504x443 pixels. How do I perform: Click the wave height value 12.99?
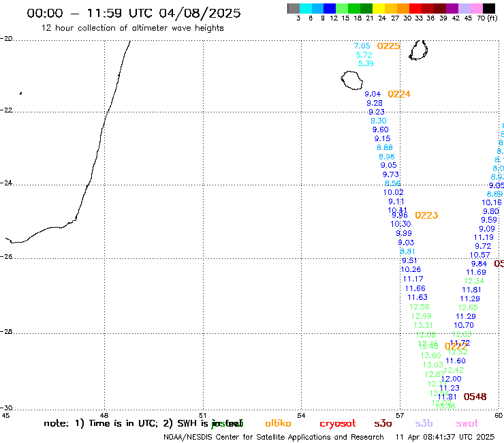(x=421, y=316)
